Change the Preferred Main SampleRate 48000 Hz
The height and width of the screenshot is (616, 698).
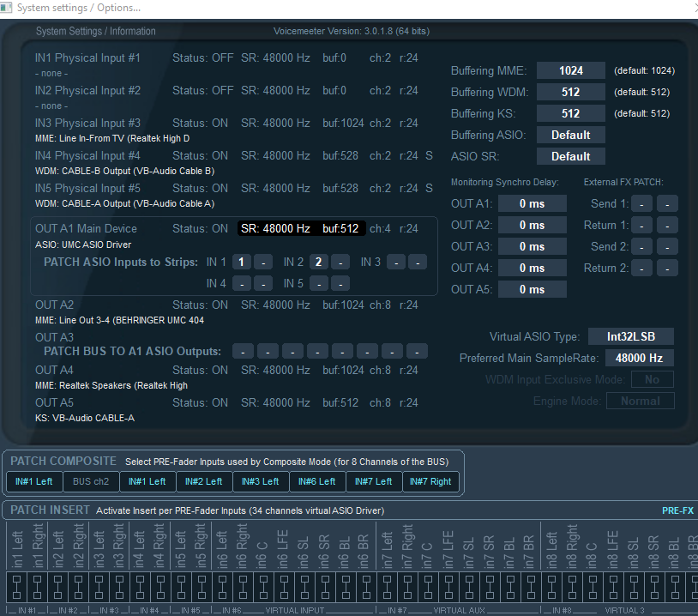pyautogui.click(x=639, y=358)
